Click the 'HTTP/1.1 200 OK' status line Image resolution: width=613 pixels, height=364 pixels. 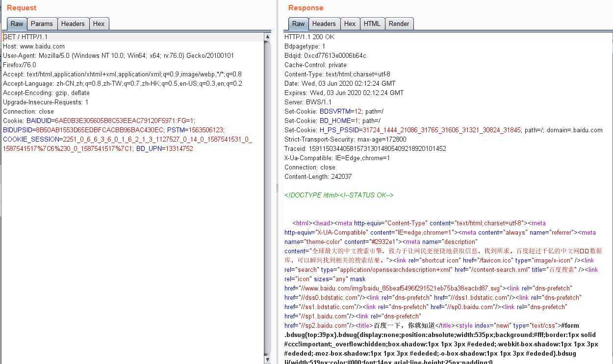[x=309, y=37]
